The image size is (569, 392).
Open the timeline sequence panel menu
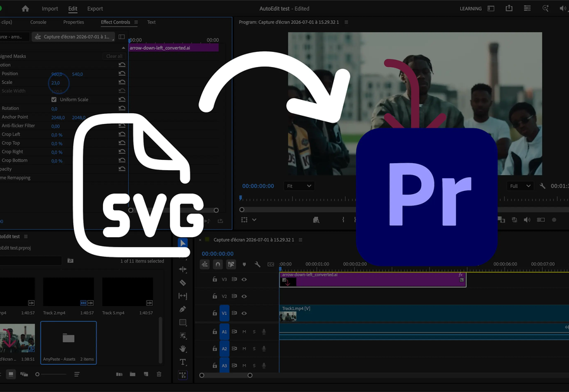point(300,240)
